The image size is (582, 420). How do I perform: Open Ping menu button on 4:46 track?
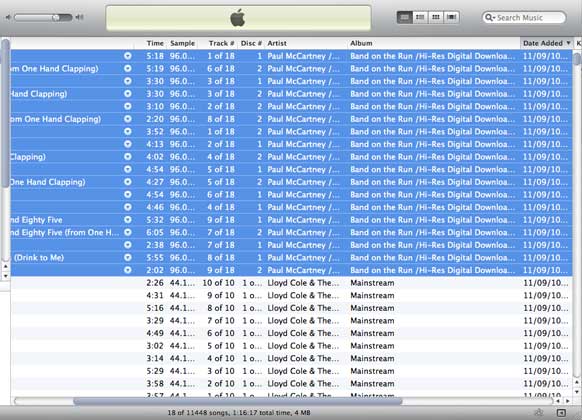(x=128, y=207)
